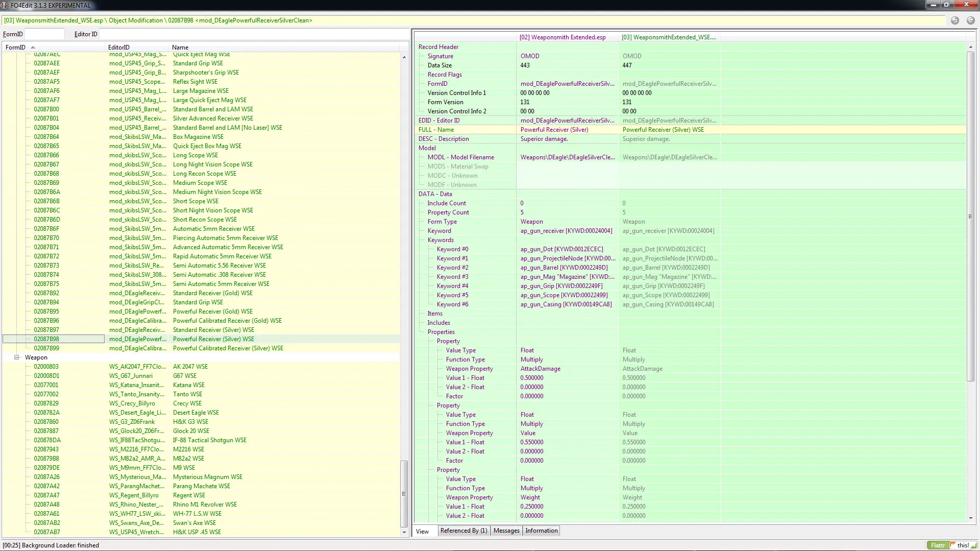Viewport: 980px width, 551px height.
Task: Click the Record Flags row label
Action: 445,75
